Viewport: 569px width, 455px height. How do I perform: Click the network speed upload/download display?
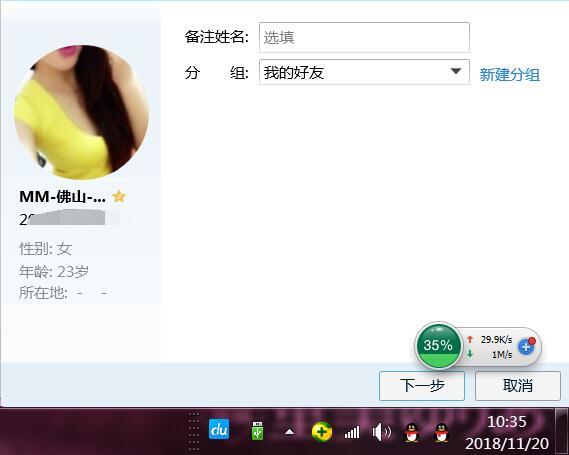pyautogui.click(x=490, y=347)
